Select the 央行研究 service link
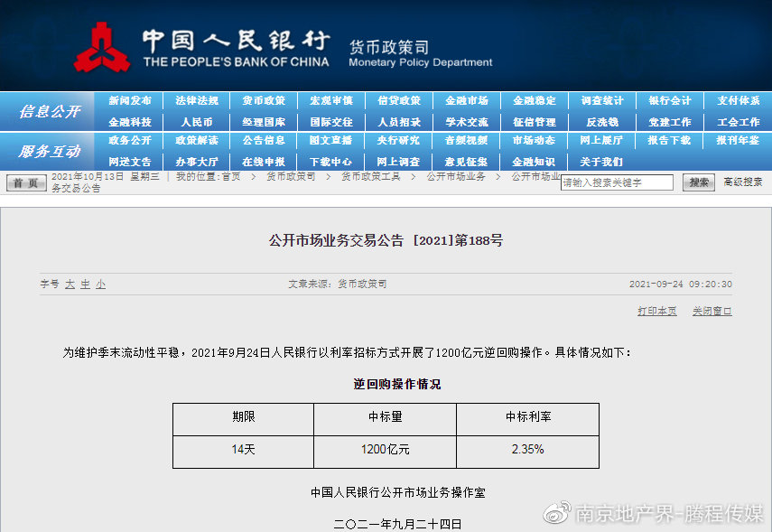This screenshot has width=772, height=532. point(398,140)
